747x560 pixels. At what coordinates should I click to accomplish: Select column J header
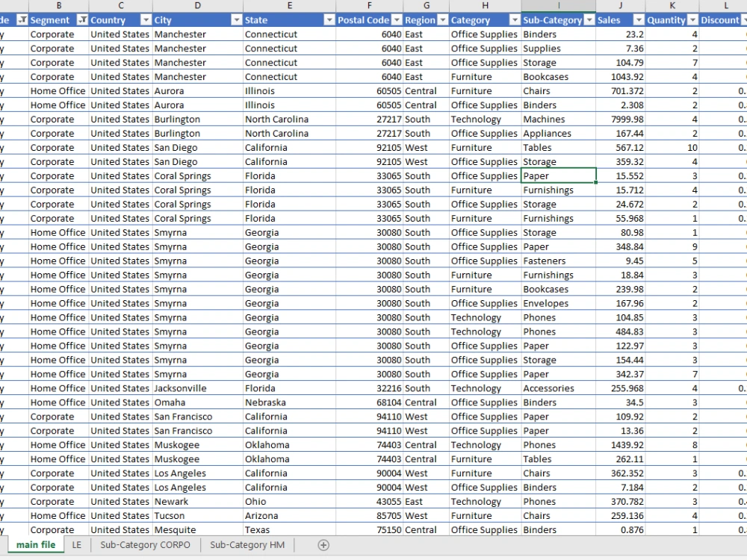[x=620, y=6]
